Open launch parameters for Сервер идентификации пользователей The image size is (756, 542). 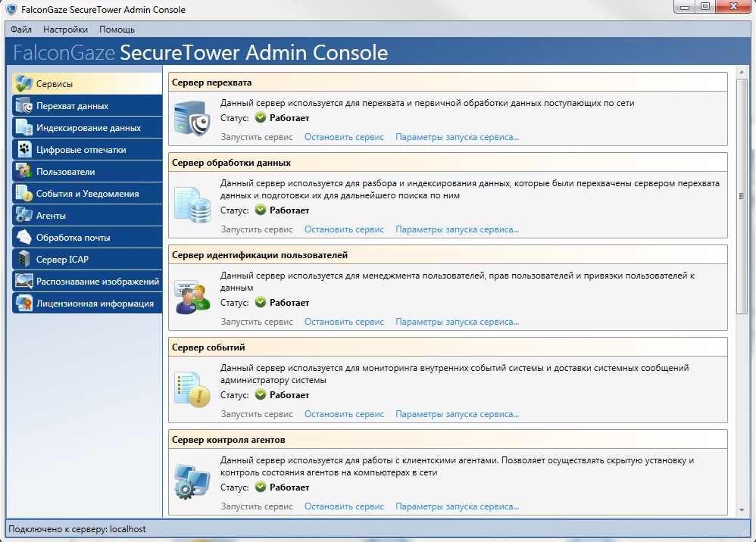point(457,322)
